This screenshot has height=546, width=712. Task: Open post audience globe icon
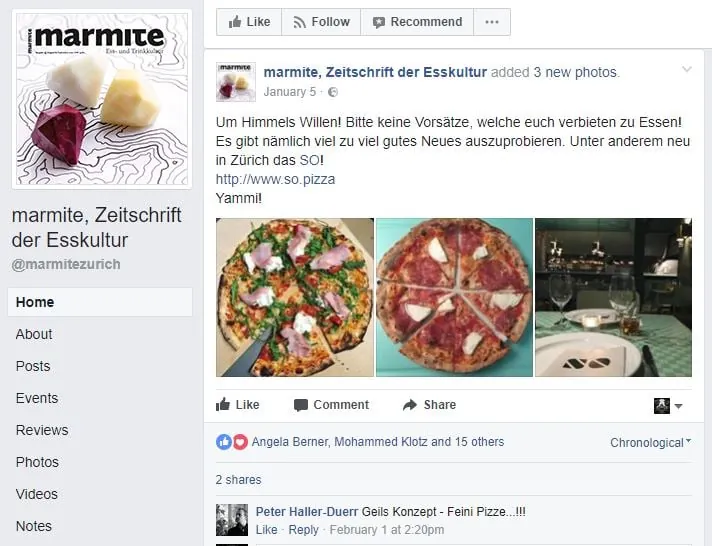pyautogui.click(x=333, y=92)
